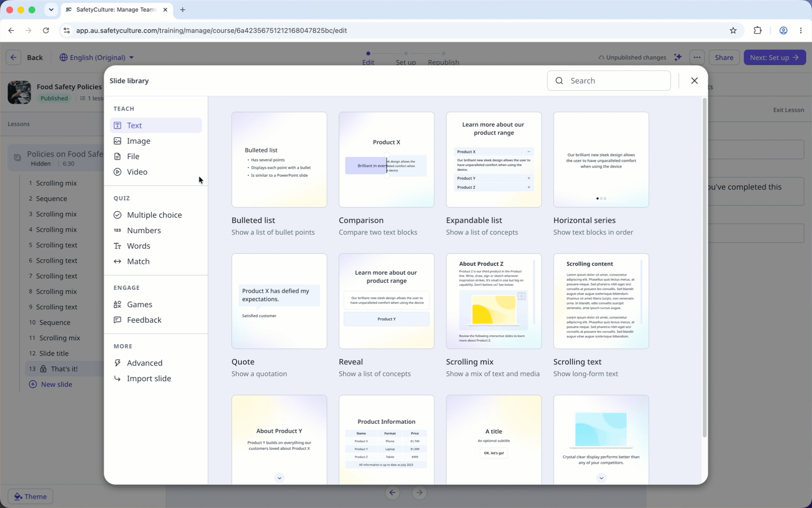Pick the Reveal slide template
The width and height of the screenshot is (812, 508).
(x=386, y=301)
